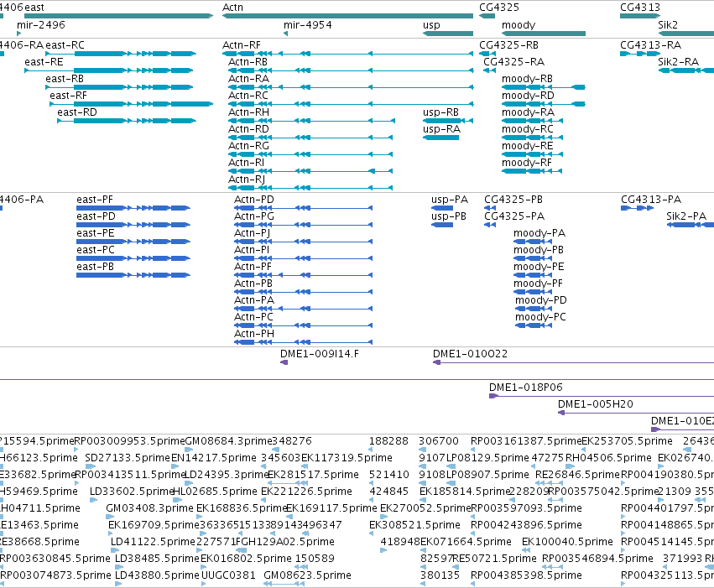Select the moody gene bar
The width and height of the screenshot is (714, 588).
pos(543,34)
